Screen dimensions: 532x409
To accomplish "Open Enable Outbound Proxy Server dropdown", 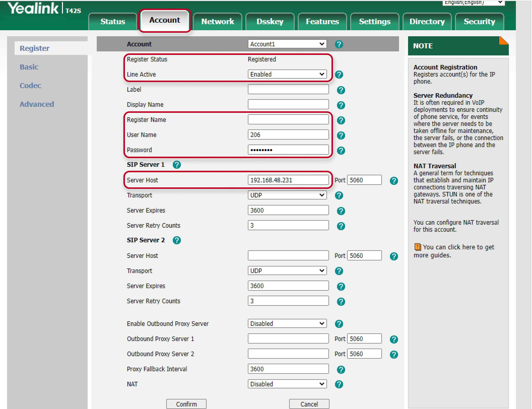I will [x=287, y=324].
